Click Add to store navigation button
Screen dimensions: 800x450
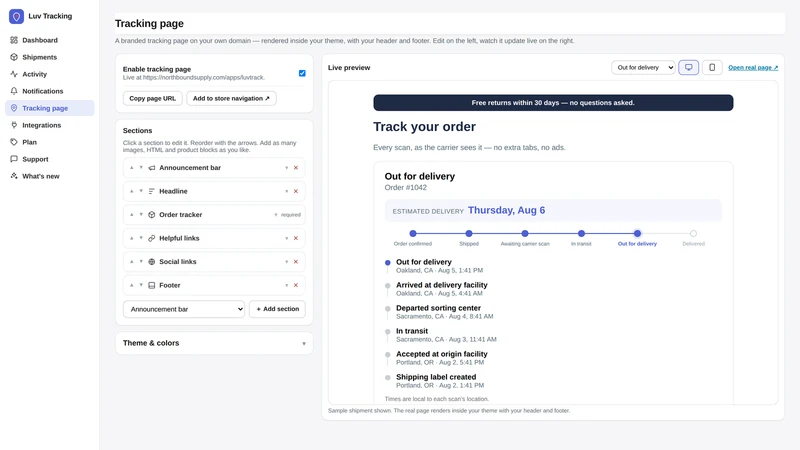coord(231,98)
